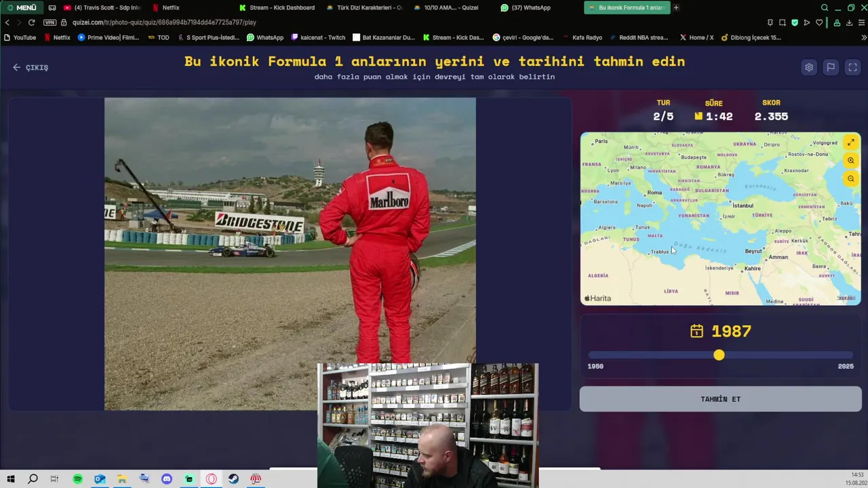868x488 pixels.
Task: Click the heart bookmark icon in address bar
Action: 819,22
